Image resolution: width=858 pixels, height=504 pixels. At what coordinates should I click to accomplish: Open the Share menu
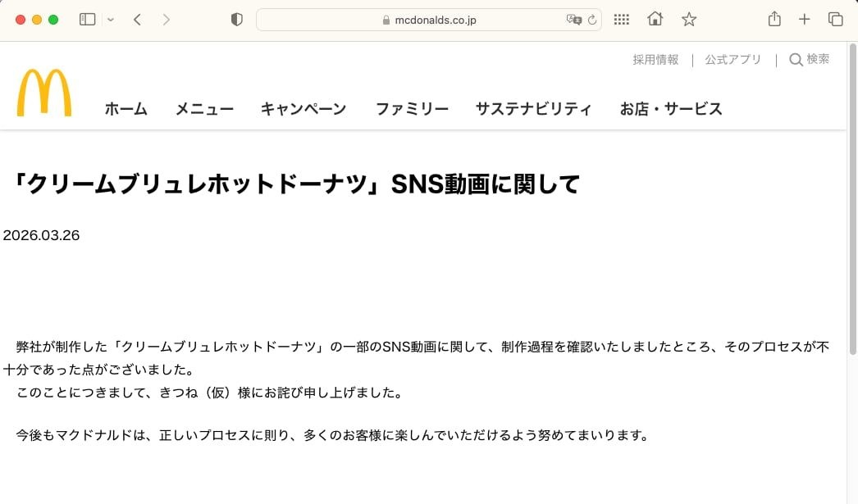pos(774,20)
